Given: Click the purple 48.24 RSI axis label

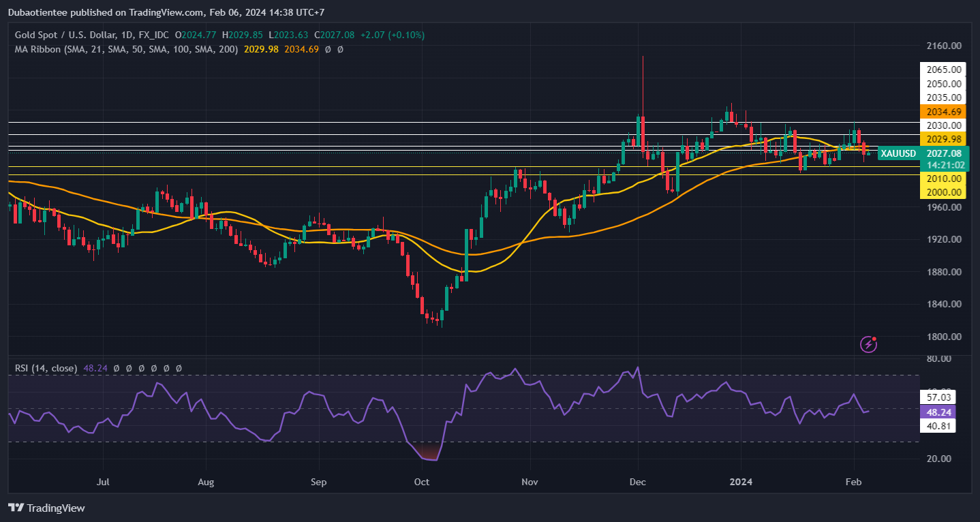Looking at the screenshot, I should [937, 412].
